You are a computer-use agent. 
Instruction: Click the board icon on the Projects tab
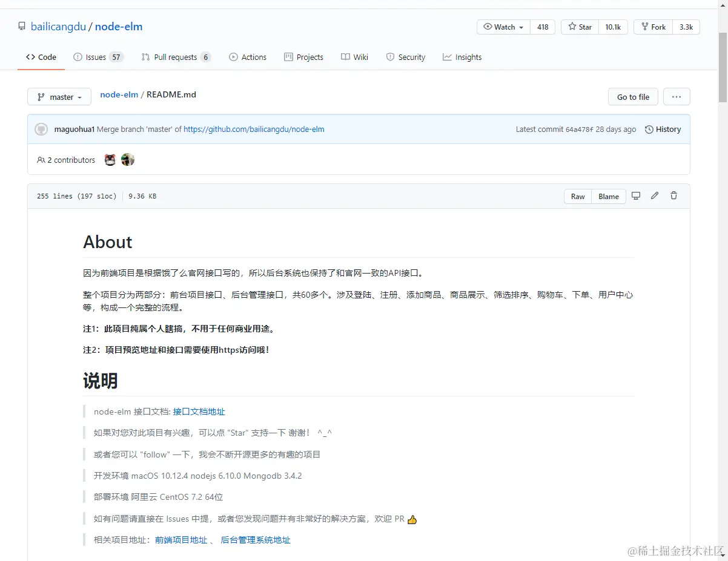[288, 57]
